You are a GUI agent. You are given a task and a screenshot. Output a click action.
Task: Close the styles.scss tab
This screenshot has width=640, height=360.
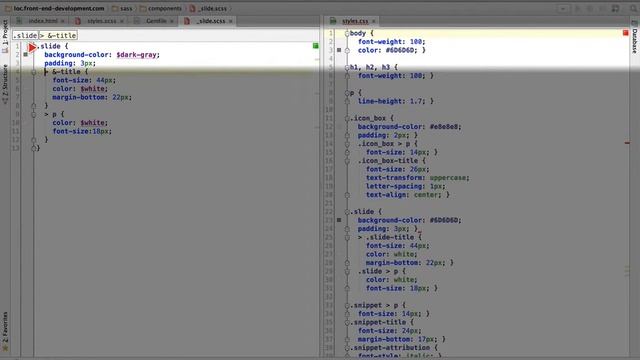[x=122, y=21]
